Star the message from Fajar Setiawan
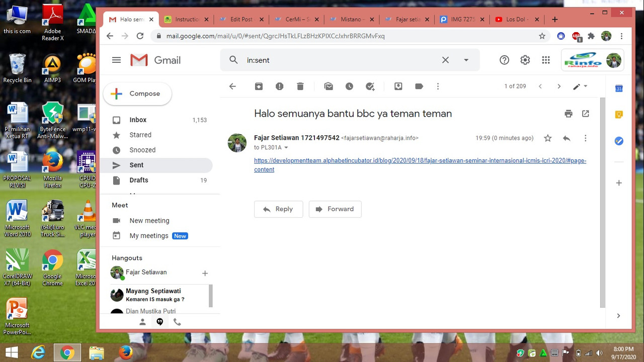The width and height of the screenshot is (644, 362). pos(548,138)
